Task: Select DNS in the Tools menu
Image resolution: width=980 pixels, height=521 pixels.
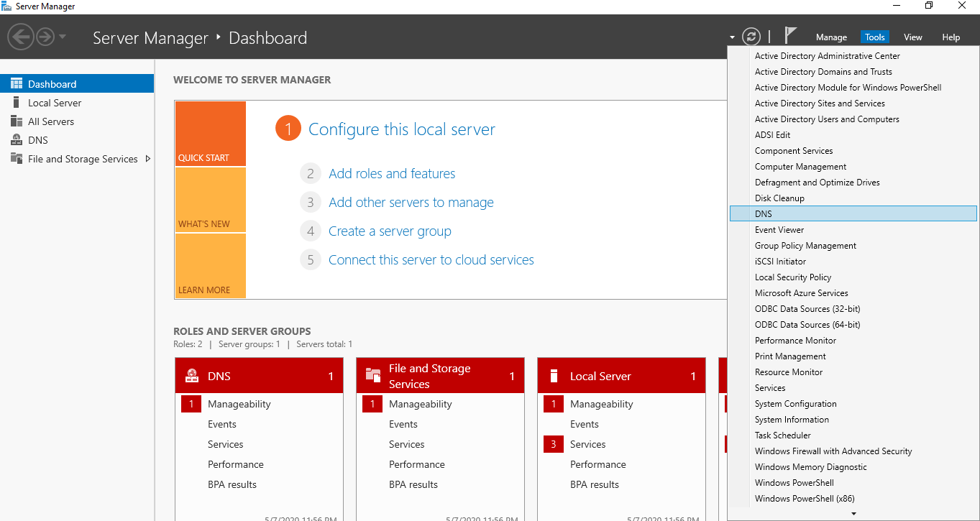Action: pos(853,214)
